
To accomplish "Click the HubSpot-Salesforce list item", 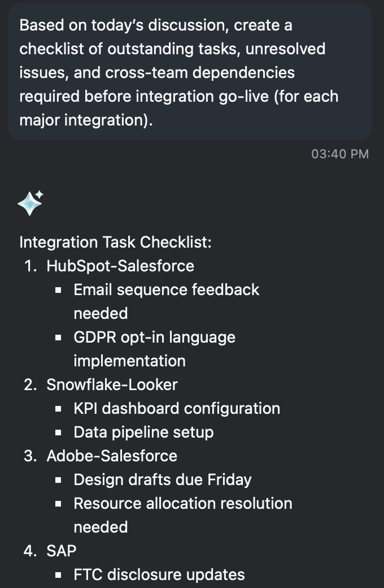I will click(x=120, y=266).
